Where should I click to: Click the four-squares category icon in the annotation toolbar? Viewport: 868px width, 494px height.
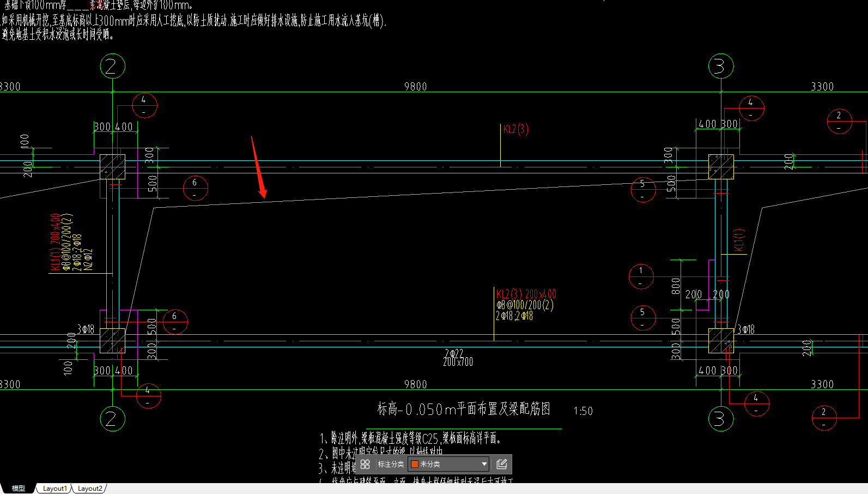[365, 464]
